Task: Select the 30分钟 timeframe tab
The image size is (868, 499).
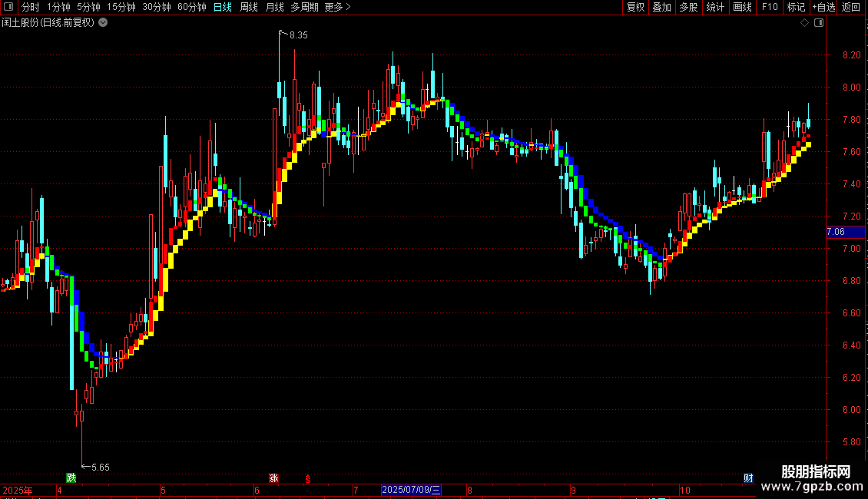Action: coord(157,7)
